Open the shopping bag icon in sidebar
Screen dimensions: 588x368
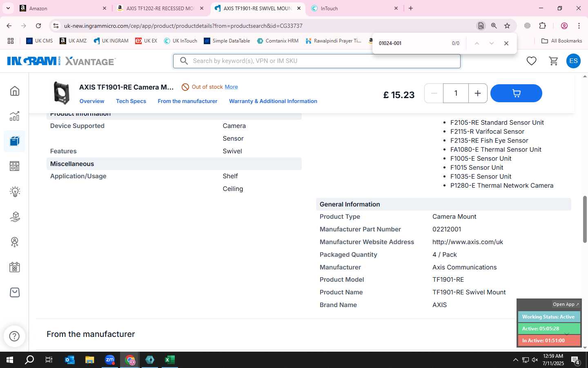click(15, 292)
